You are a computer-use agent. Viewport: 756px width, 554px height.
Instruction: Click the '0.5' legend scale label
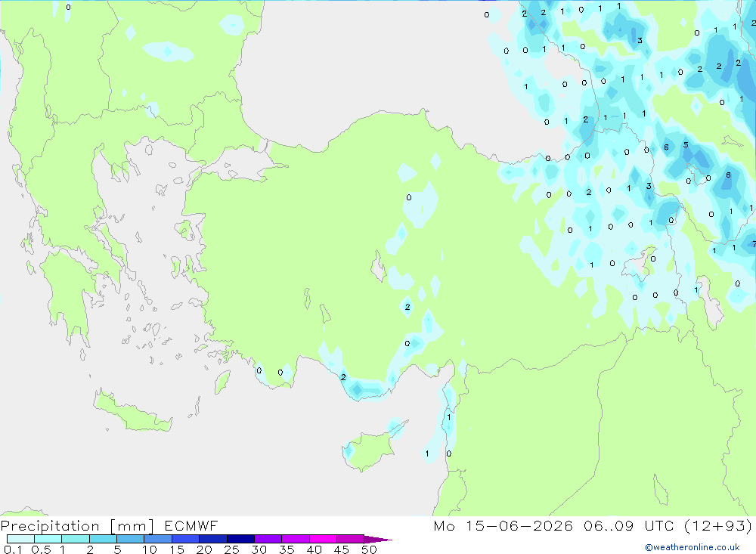click(x=41, y=549)
